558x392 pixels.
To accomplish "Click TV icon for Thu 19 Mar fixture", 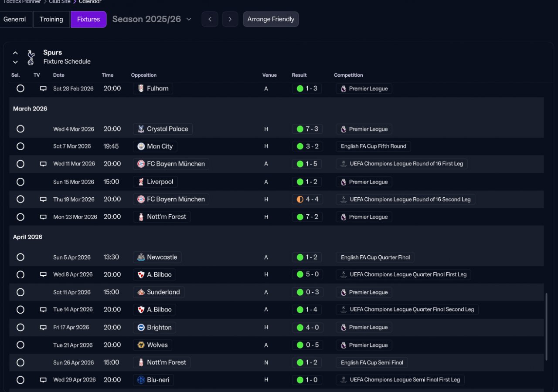I will [x=43, y=199].
